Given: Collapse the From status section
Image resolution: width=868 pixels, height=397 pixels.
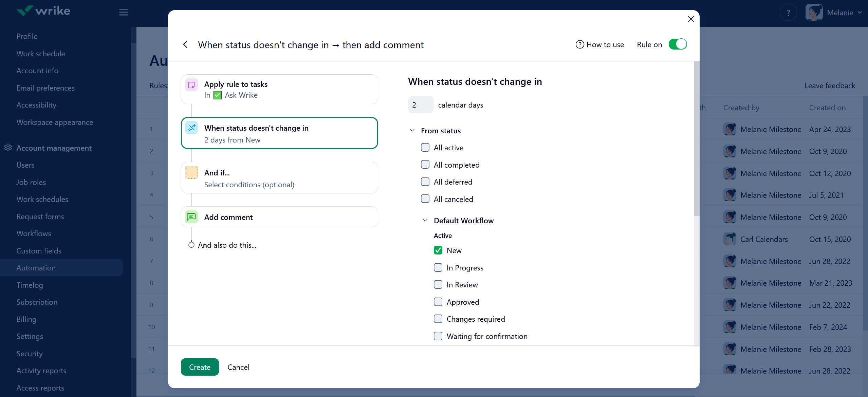Looking at the screenshot, I should point(412,131).
